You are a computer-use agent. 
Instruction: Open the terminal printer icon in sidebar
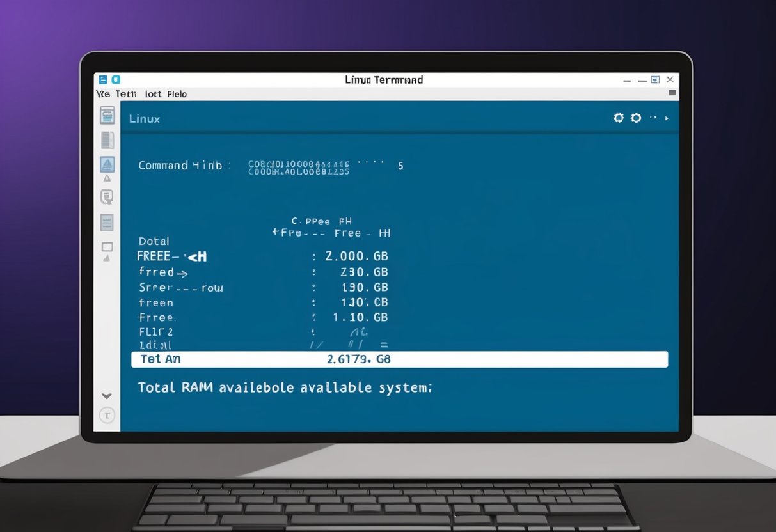(x=107, y=115)
